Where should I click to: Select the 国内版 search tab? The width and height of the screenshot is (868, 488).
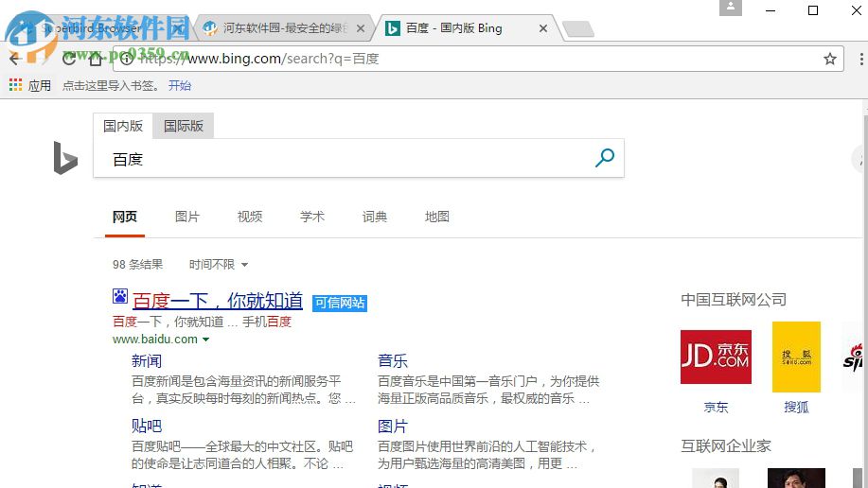pos(123,126)
